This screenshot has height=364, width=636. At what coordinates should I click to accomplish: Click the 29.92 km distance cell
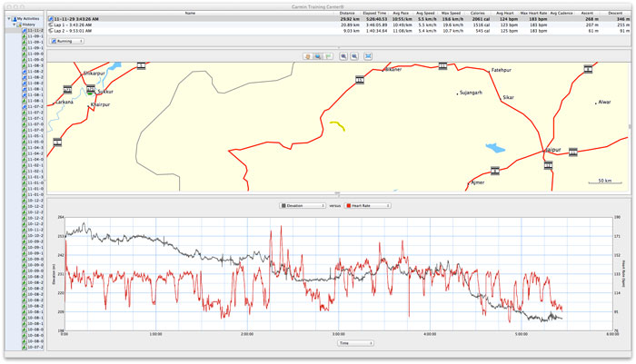point(350,19)
